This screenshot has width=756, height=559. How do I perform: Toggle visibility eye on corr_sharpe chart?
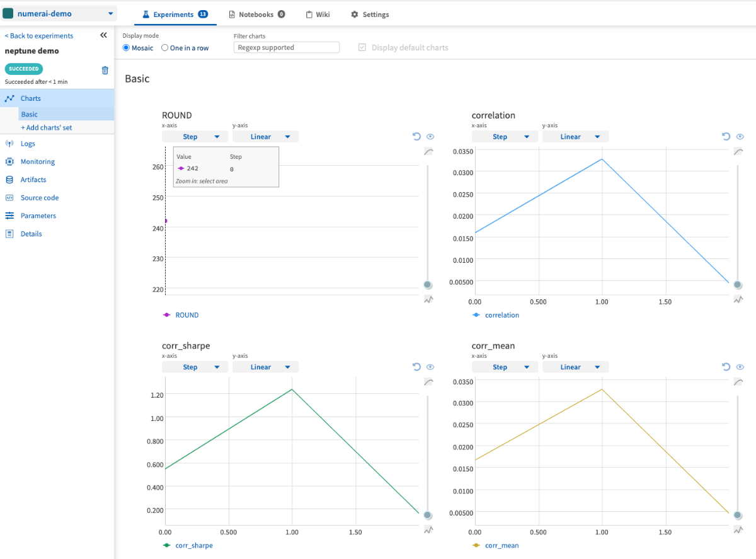tap(430, 367)
